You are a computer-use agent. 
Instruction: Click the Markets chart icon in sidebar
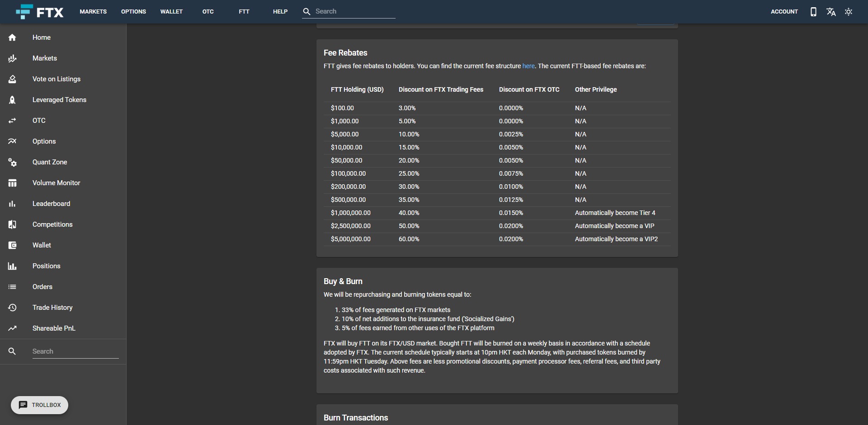pos(12,58)
